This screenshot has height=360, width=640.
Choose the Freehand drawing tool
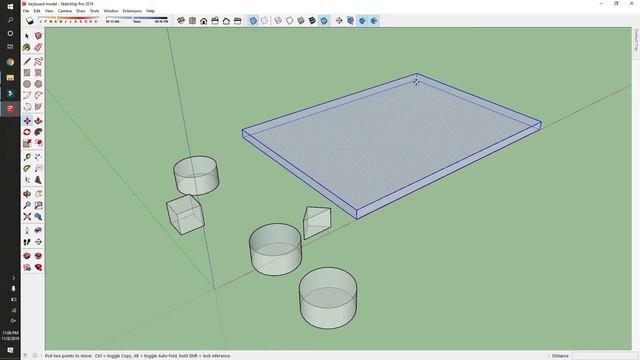[38, 61]
